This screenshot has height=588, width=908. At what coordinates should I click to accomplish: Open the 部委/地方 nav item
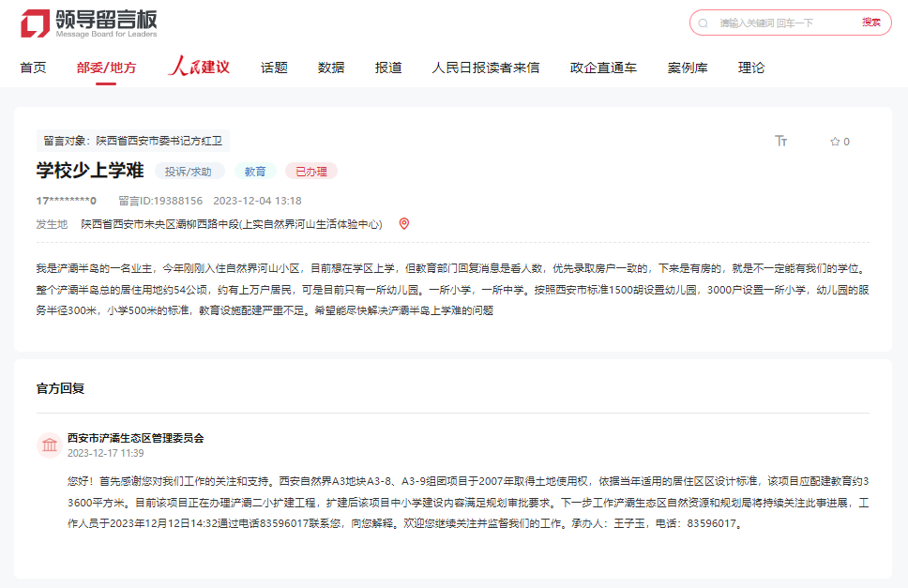(106, 68)
